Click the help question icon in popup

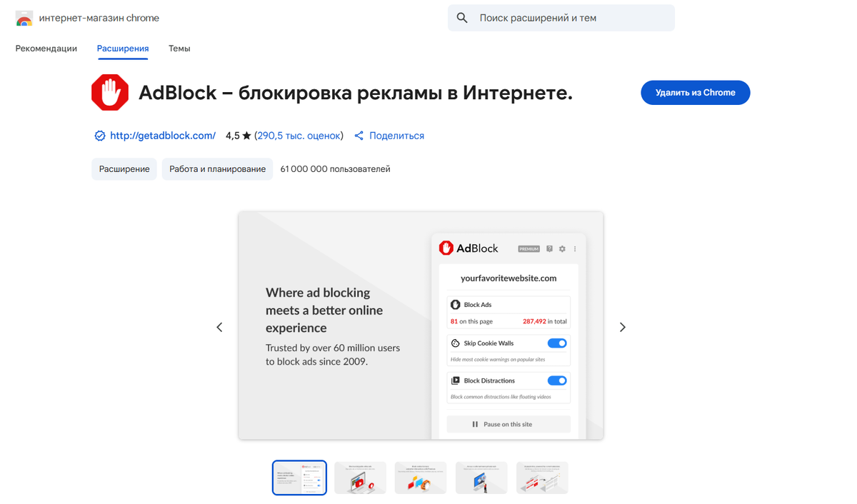tap(549, 249)
